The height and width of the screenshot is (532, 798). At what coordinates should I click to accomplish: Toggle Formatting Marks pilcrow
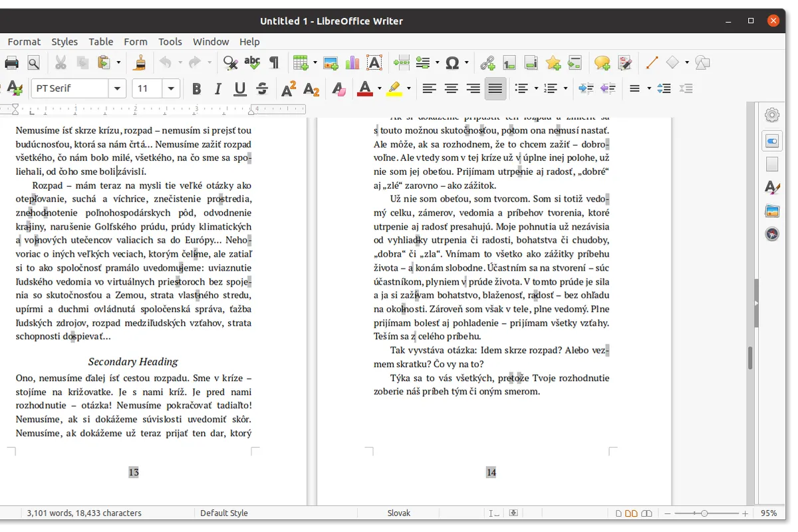coord(273,63)
